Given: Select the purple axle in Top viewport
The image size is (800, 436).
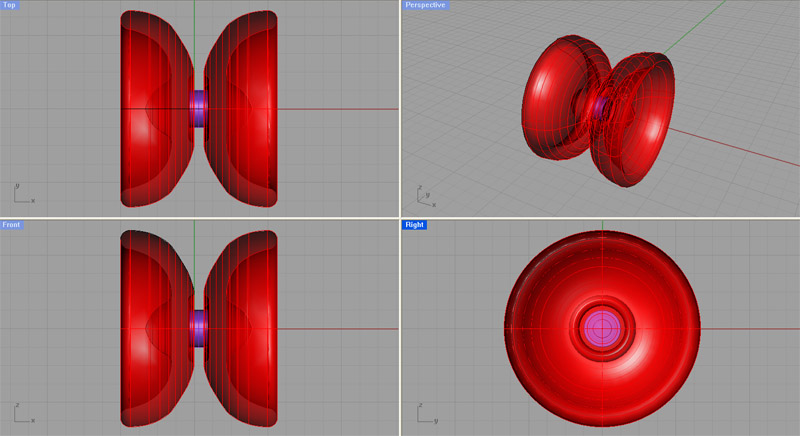Looking at the screenshot, I should click(199, 109).
